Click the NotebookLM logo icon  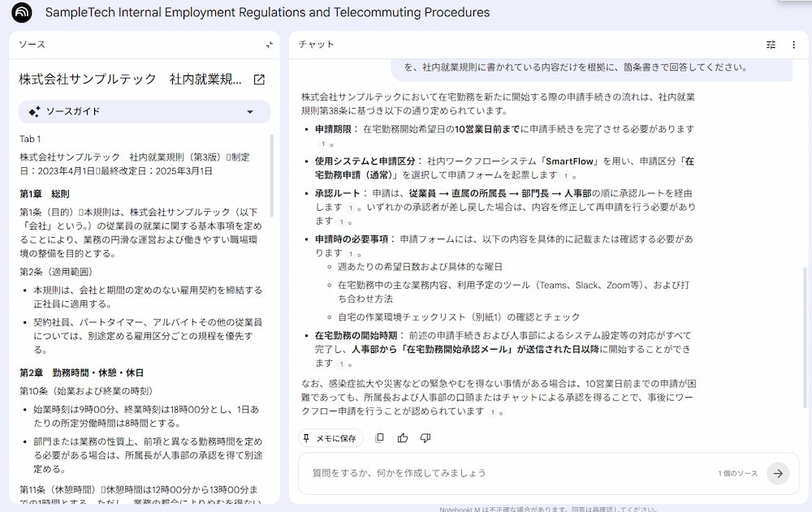22,12
